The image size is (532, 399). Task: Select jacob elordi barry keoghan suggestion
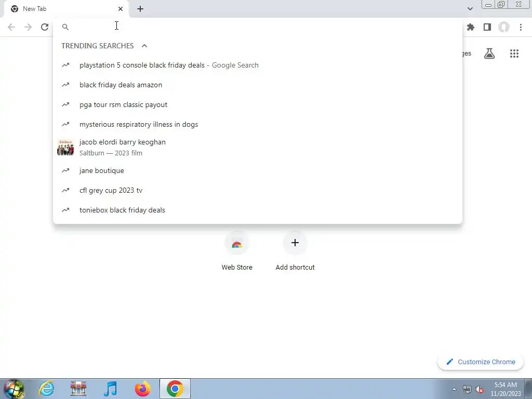click(258, 147)
